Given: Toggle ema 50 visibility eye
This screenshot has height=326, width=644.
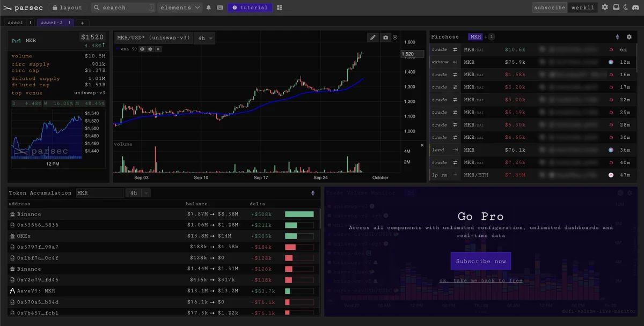Looking at the screenshot, I should (x=143, y=49).
